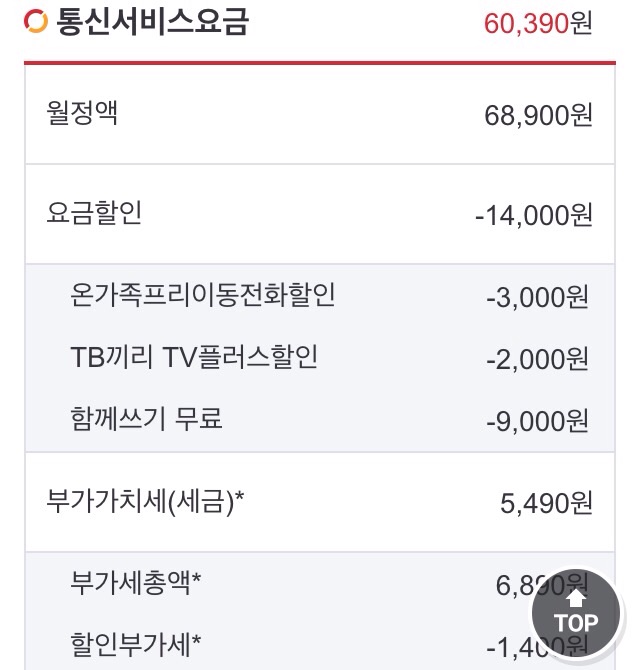This screenshot has width=640, height=670.
Task: Select the 부가세총액* sub-item
Action: click(x=136, y=581)
